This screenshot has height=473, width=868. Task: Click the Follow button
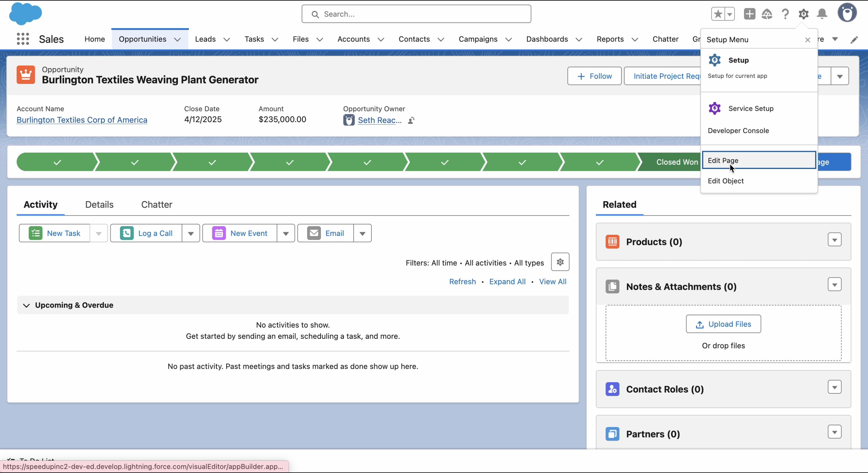tap(594, 76)
